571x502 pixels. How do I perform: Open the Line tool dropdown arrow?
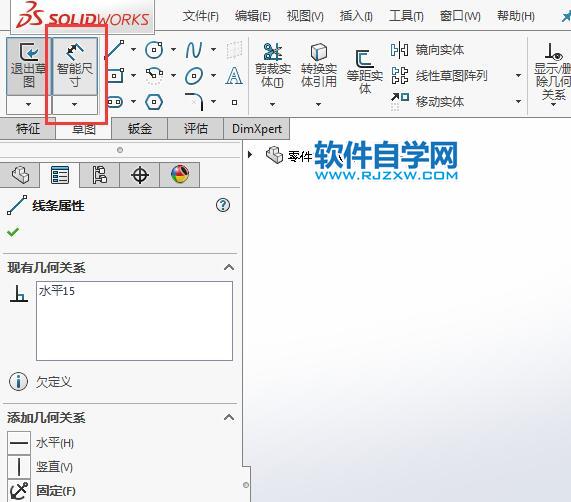click(134, 50)
